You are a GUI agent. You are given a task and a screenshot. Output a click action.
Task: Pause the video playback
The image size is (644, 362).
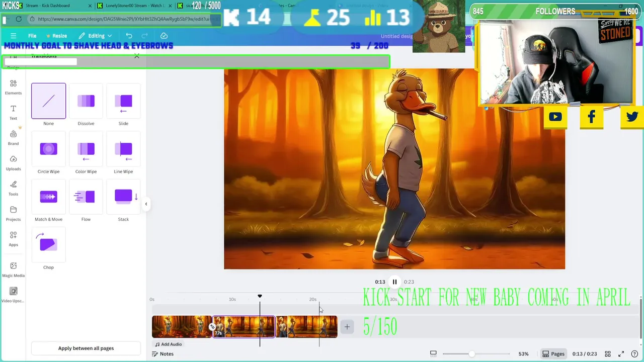pos(394,282)
